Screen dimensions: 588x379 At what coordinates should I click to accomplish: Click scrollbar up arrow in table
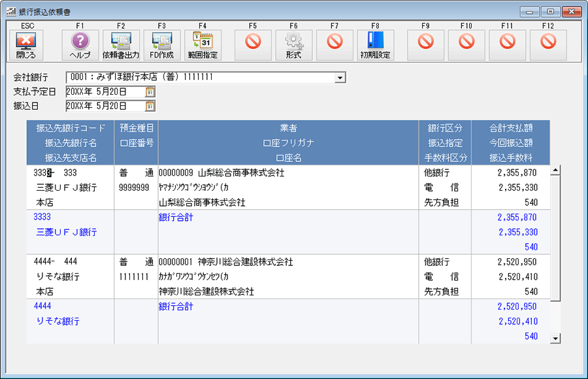[x=555, y=170]
